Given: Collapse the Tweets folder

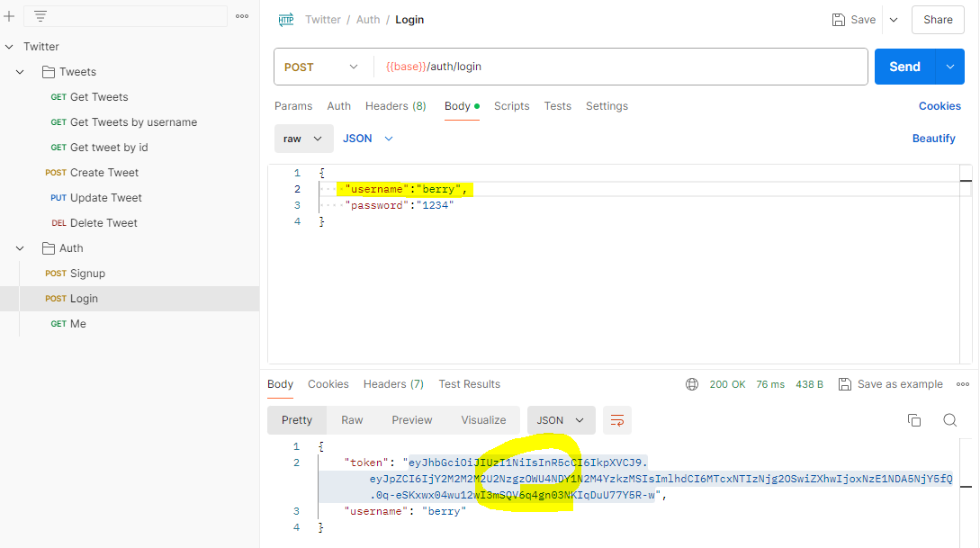Looking at the screenshot, I should [x=20, y=73].
